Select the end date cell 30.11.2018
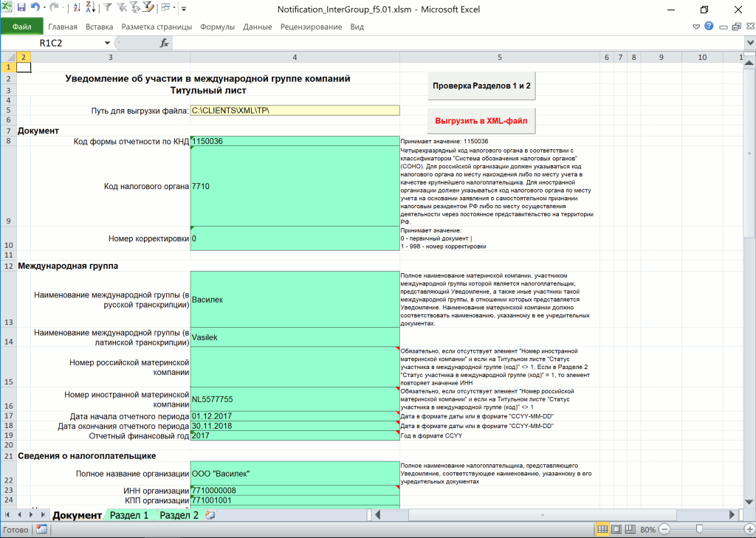 [295, 426]
